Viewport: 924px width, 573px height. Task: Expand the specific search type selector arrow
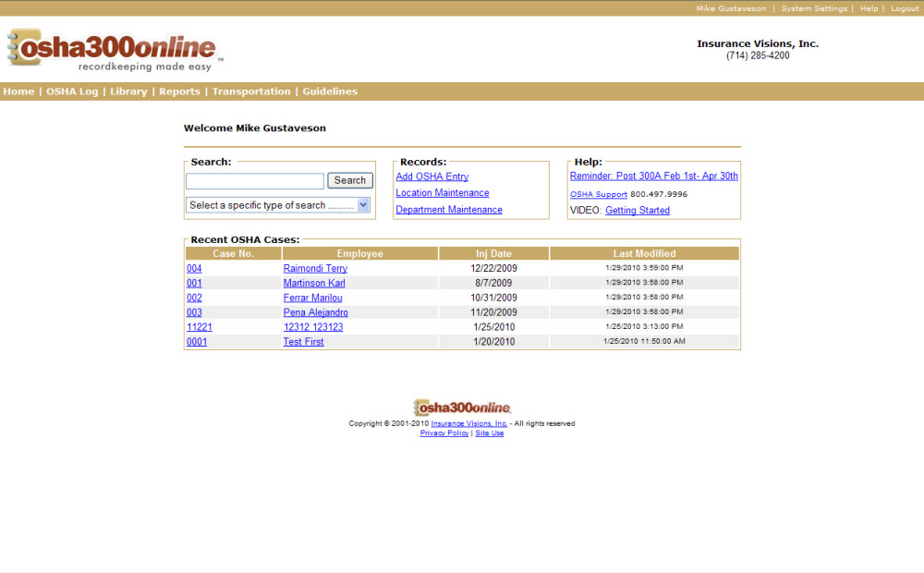point(362,204)
